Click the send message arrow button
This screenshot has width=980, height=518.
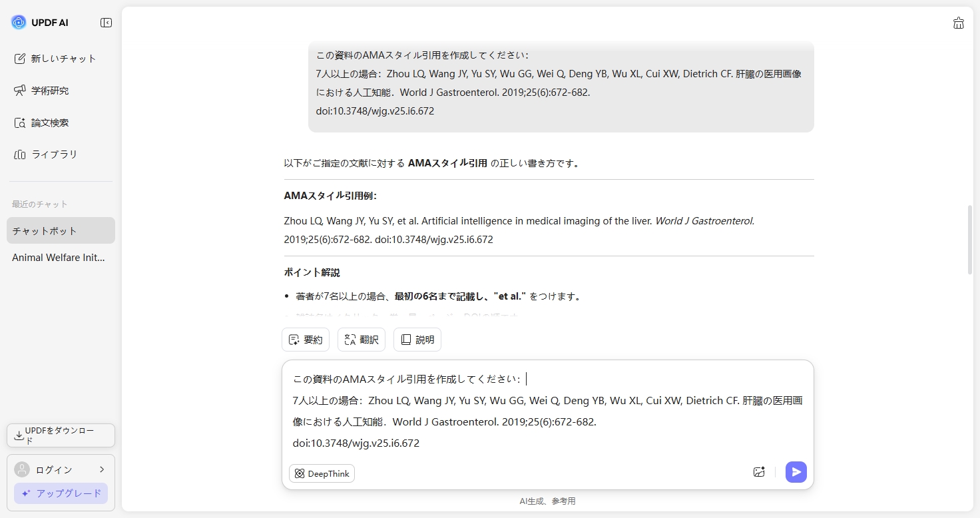click(x=796, y=472)
